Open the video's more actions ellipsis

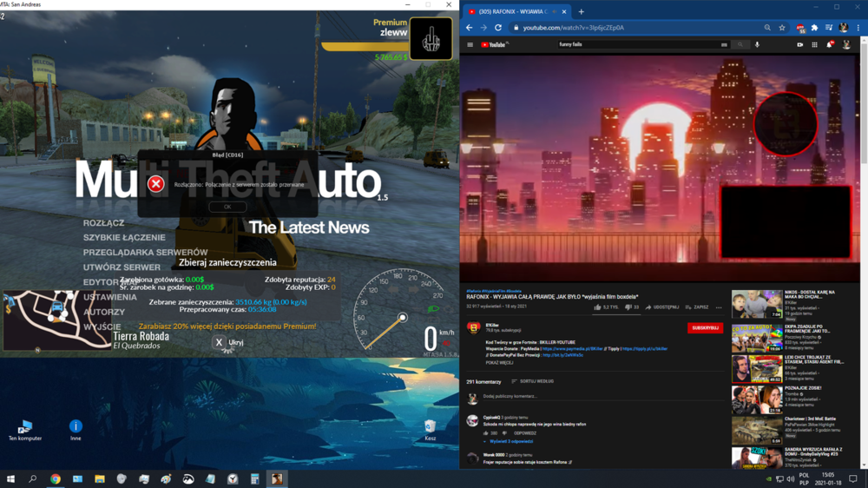point(719,307)
